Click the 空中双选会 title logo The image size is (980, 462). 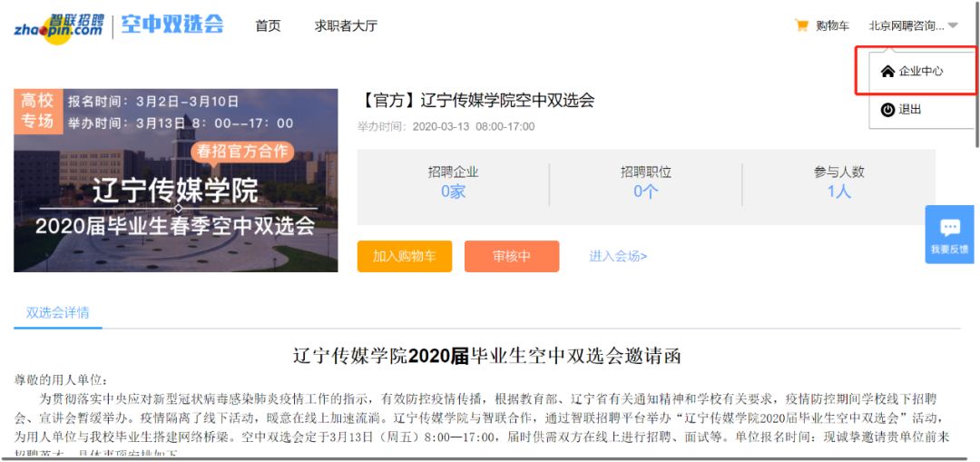tap(171, 25)
